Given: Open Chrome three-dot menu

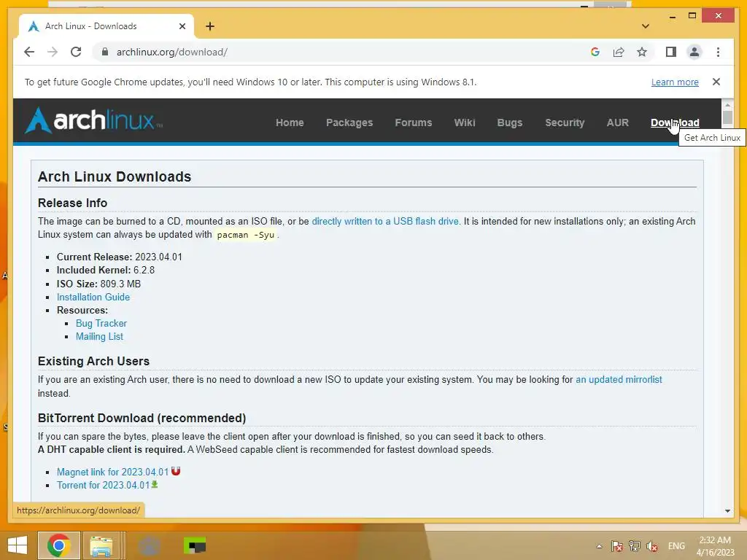Looking at the screenshot, I should click(x=718, y=52).
